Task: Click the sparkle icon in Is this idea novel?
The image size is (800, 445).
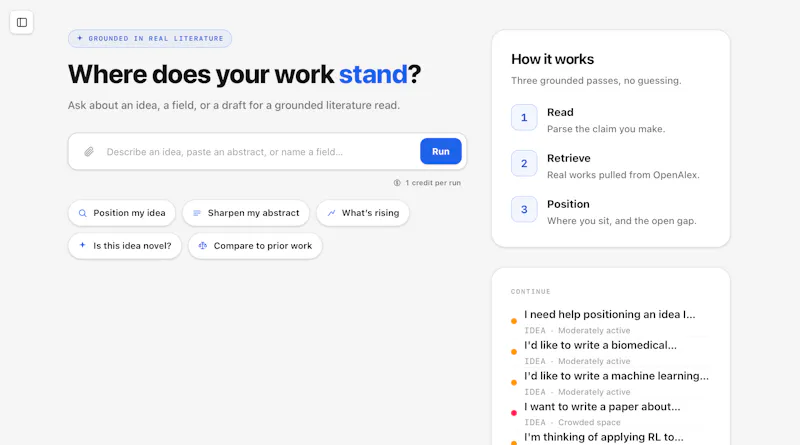Action: point(82,245)
